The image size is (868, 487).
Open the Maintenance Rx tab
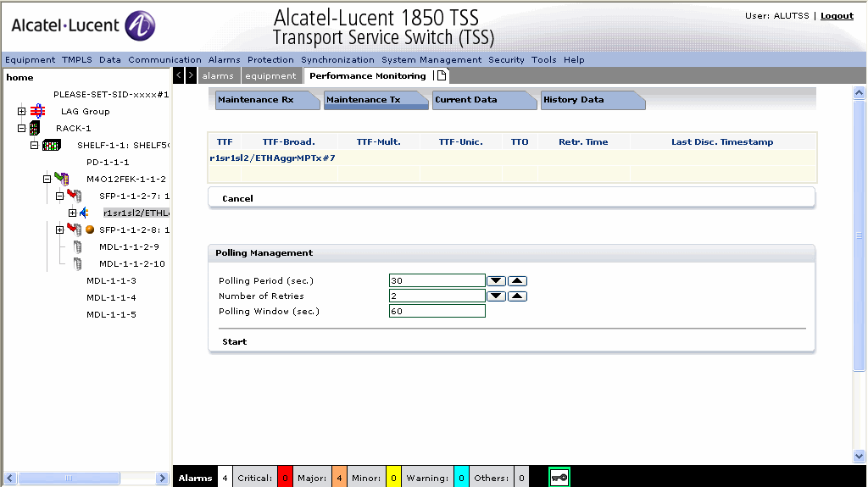(x=267, y=100)
